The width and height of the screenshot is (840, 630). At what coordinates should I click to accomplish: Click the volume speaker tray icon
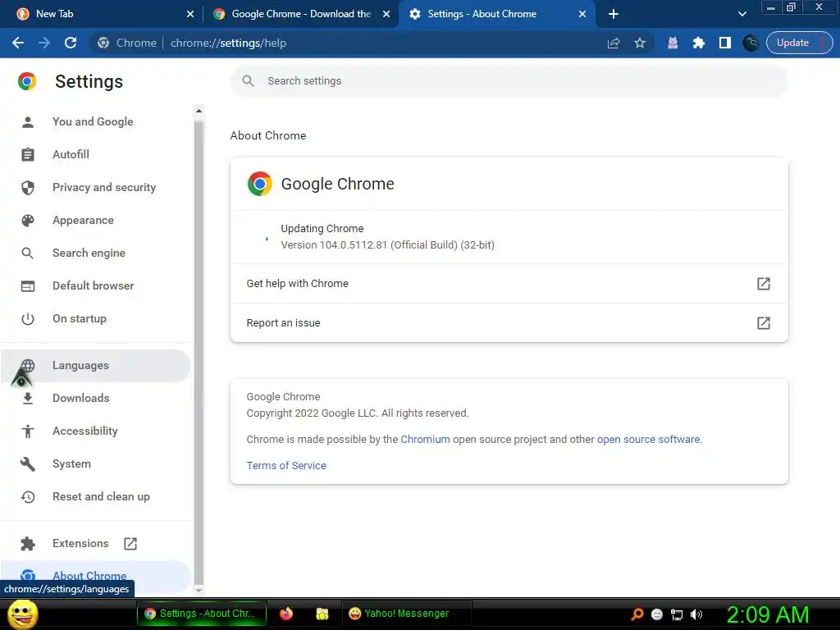[x=696, y=614]
